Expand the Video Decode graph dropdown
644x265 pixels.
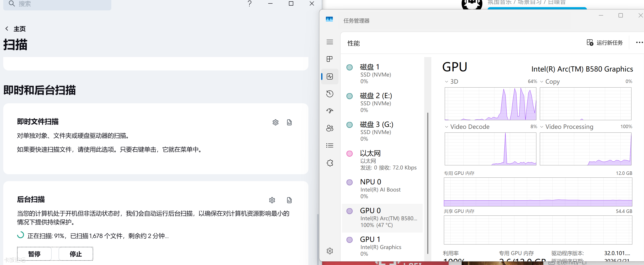[x=446, y=127]
